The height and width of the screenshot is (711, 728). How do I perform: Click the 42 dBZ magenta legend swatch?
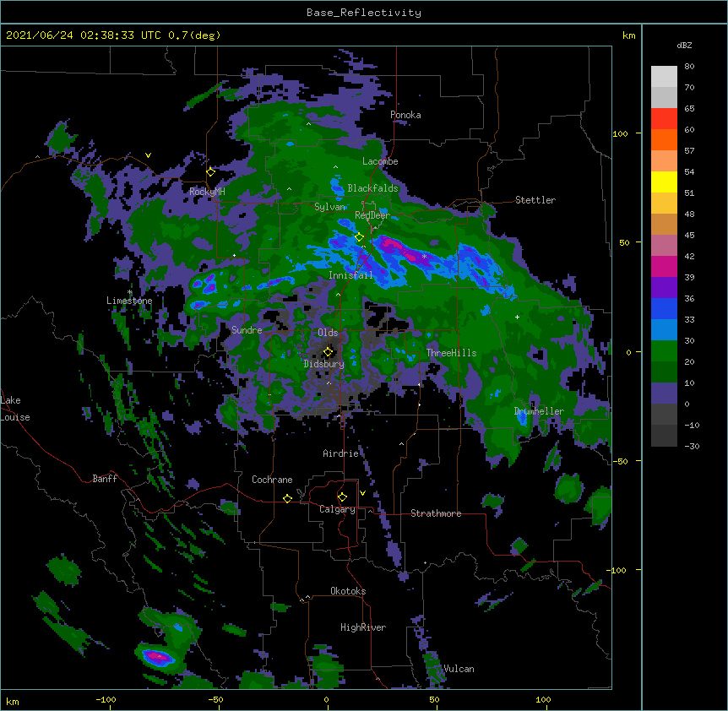(664, 266)
